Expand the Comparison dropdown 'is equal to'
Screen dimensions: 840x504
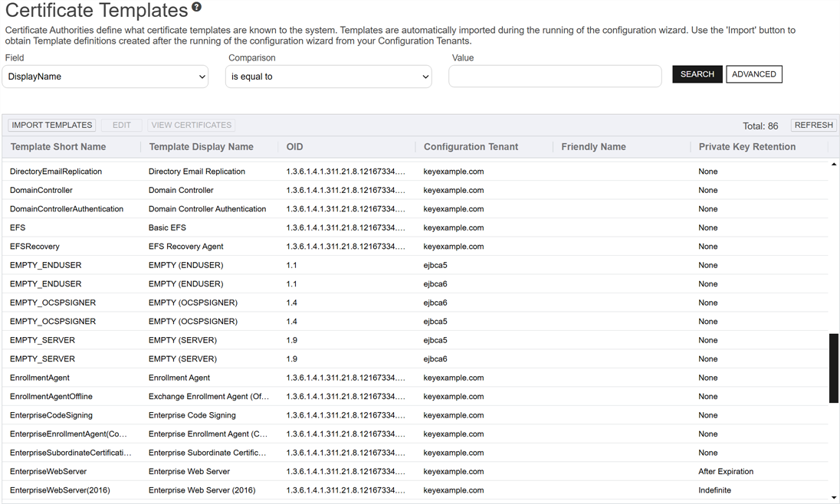328,77
